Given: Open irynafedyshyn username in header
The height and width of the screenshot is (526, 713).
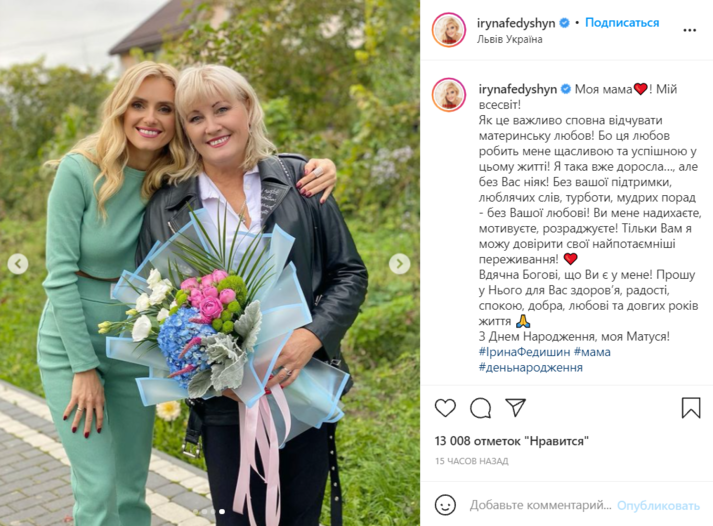Looking at the screenshot, I should click(x=516, y=23).
